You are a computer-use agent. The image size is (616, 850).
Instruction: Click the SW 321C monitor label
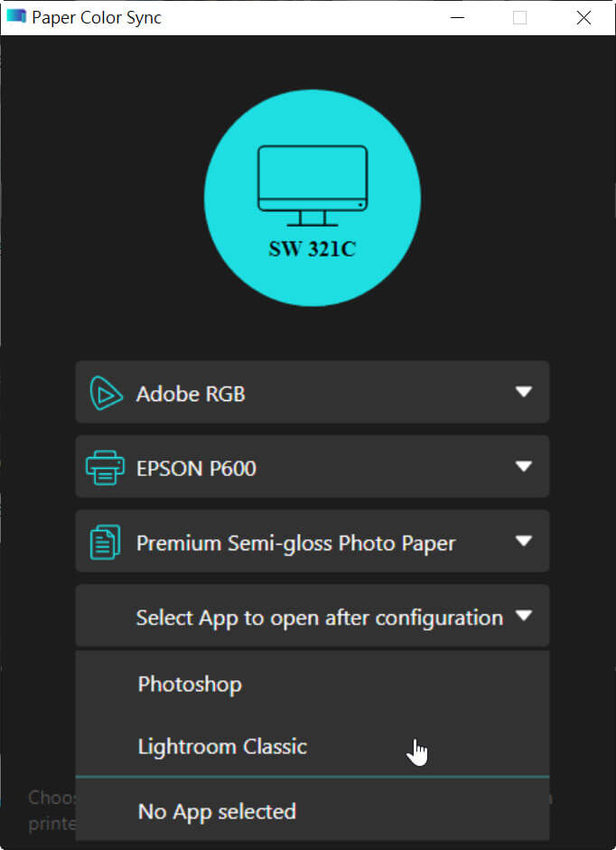coord(313,248)
